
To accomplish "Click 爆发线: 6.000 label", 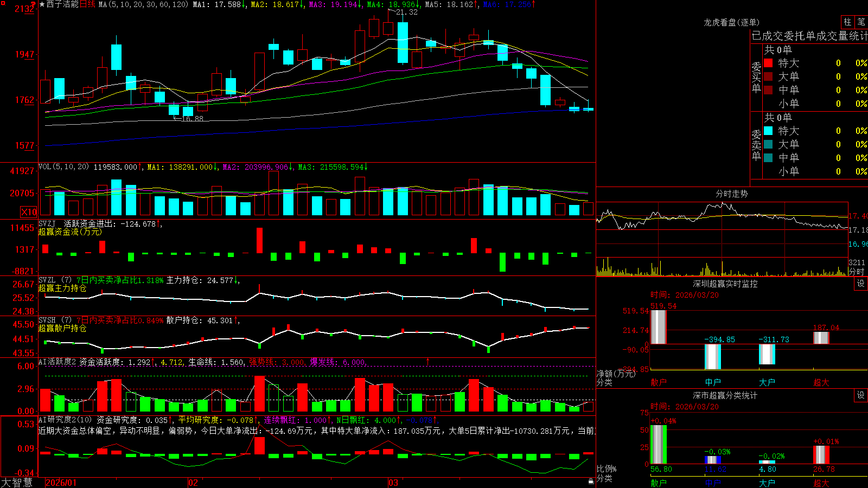I will tap(338, 362).
